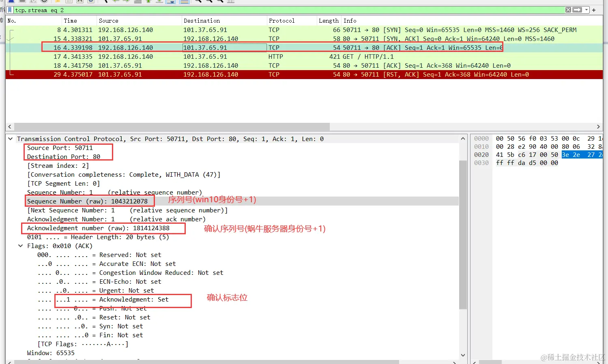Select the Next Sequence Number line
Viewport: 608px width, 364px height.
[127, 210]
